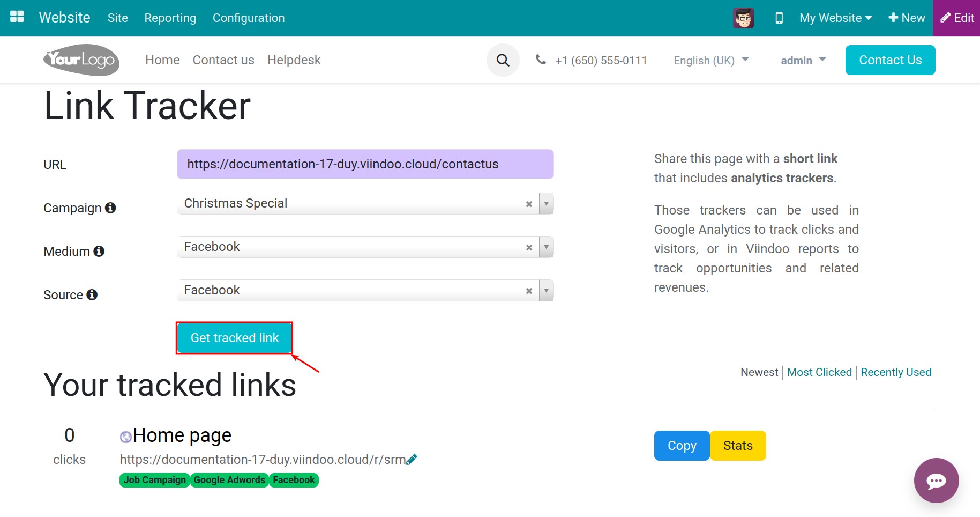The image size is (980, 517).
Task: Click the New button in top bar
Action: point(907,18)
